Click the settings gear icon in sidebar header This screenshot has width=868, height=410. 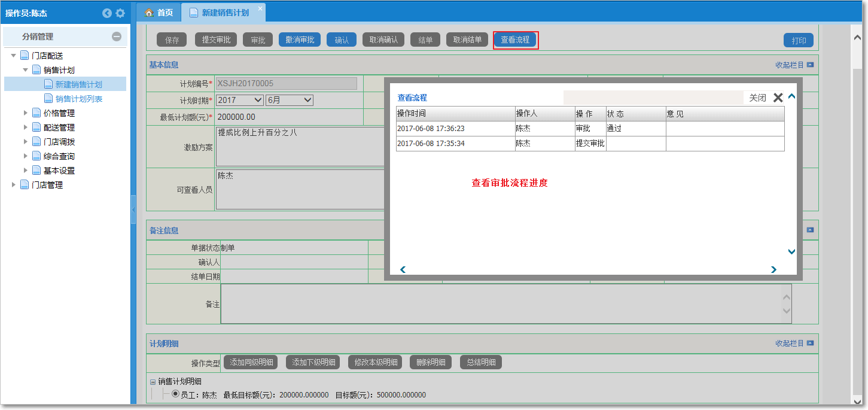(x=120, y=13)
